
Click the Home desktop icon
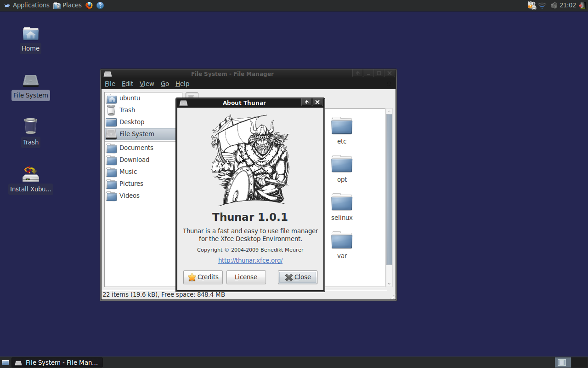[31, 34]
